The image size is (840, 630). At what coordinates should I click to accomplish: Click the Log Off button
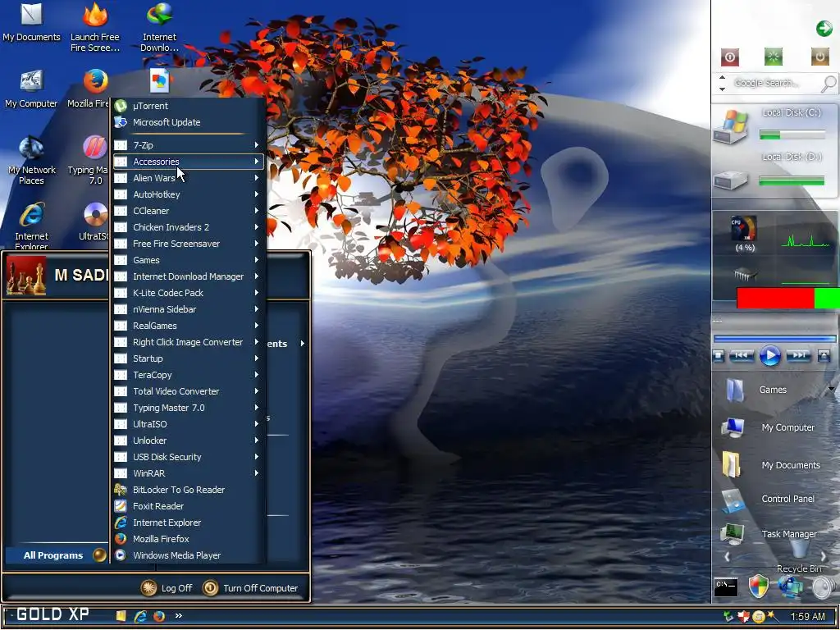(166, 588)
